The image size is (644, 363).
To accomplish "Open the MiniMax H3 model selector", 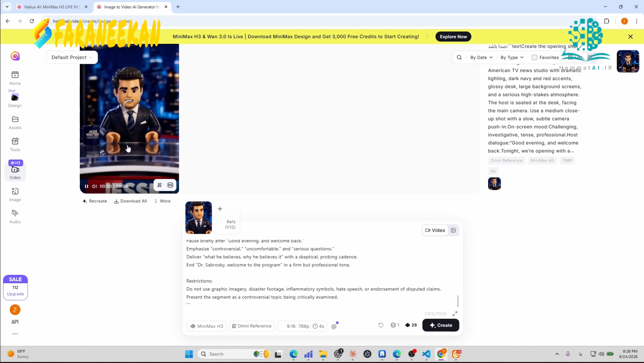I will 206,326.
